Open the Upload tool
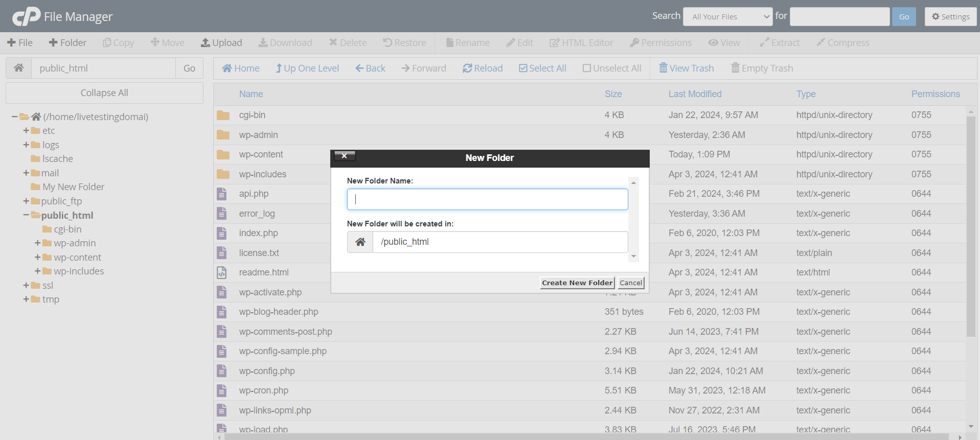 tap(221, 42)
